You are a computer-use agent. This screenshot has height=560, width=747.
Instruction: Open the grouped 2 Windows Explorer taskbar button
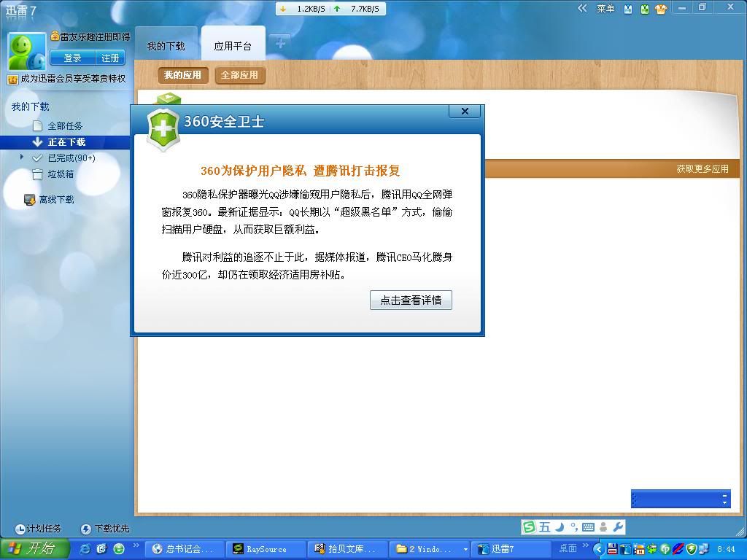[429, 549]
